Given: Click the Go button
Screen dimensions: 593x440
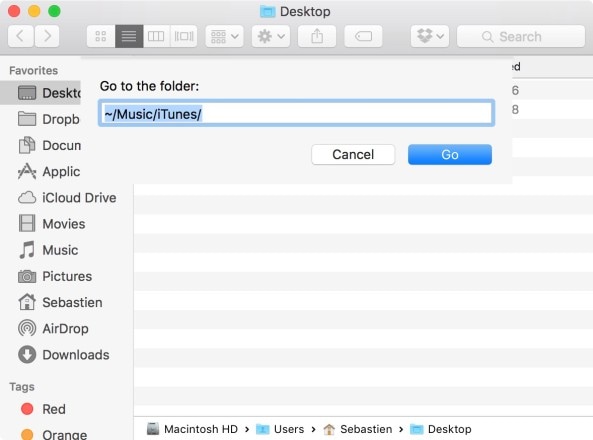Looking at the screenshot, I should [x=450, y=154].
